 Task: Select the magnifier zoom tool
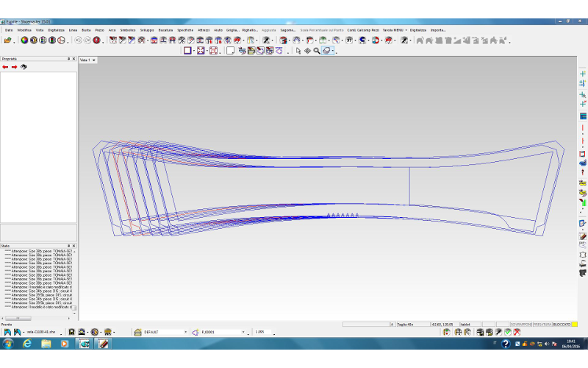317,51
